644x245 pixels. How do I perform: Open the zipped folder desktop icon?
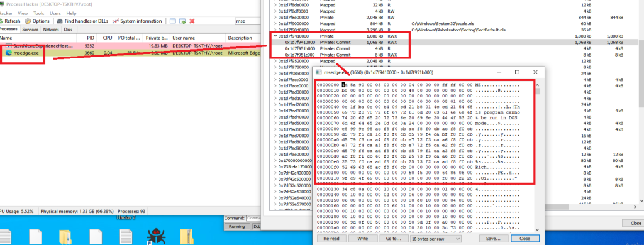click(x=186, y=237)
